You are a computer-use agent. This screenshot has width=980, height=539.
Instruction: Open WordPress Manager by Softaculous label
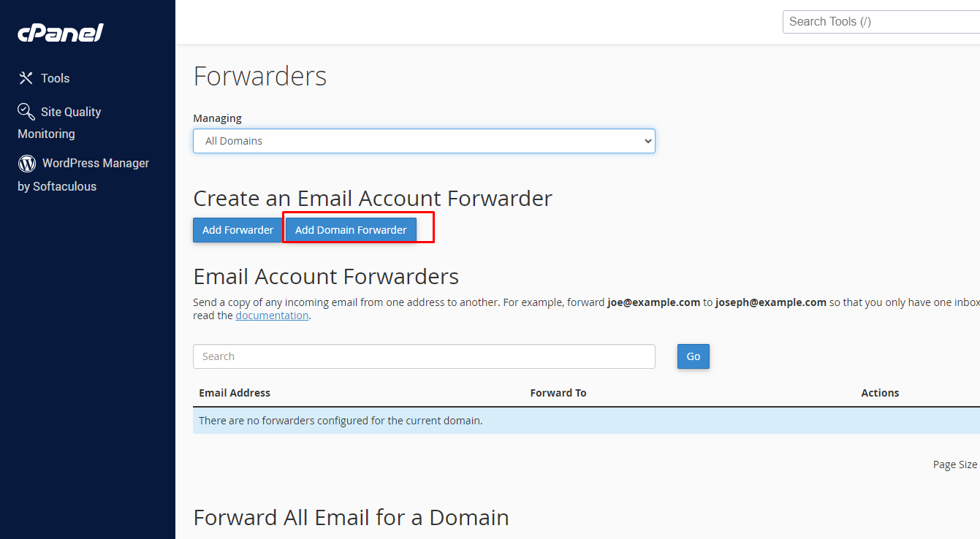pos(95,163)
